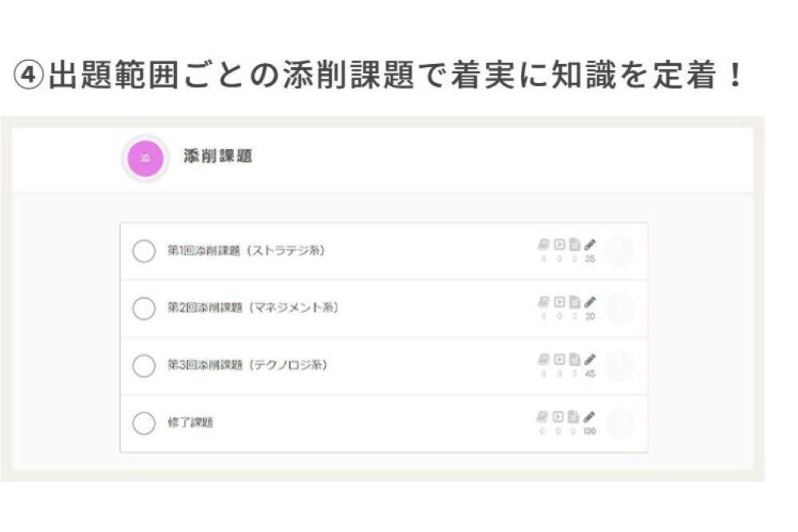Click the pencil icon for 第3回添削課題
The image size is (798, 532).
[590, 359]
